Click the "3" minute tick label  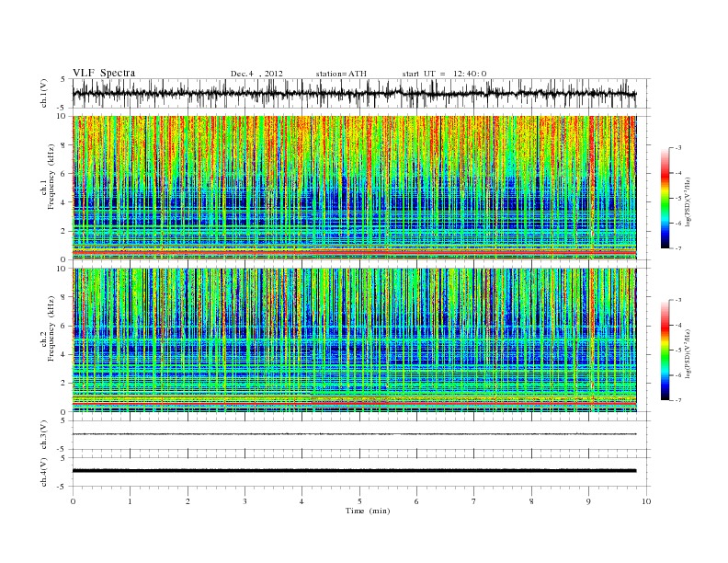[245, 501]
